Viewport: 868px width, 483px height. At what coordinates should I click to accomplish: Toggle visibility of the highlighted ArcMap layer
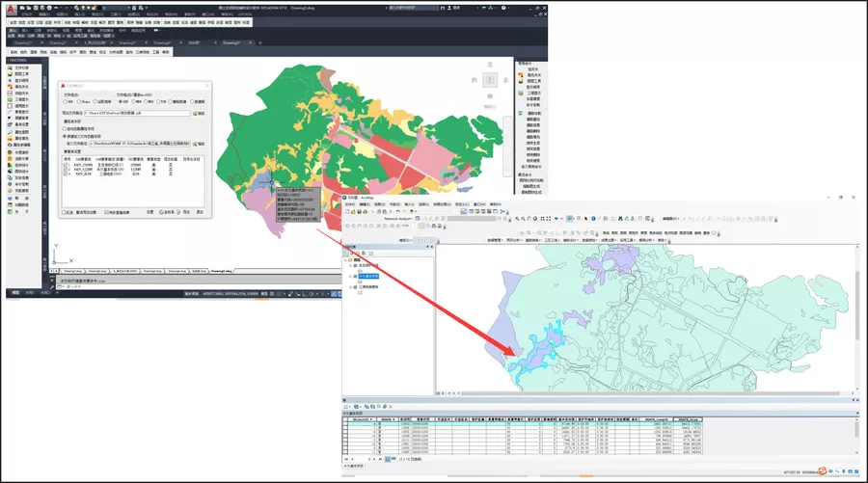click(x=354, y=276)
